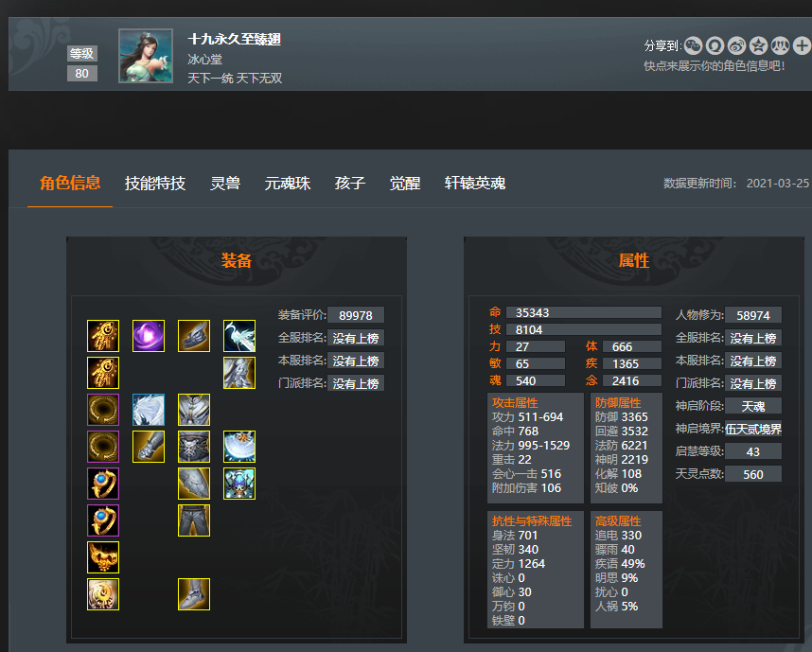
Task: Click the Renren share icon
Action: point(780,46)
